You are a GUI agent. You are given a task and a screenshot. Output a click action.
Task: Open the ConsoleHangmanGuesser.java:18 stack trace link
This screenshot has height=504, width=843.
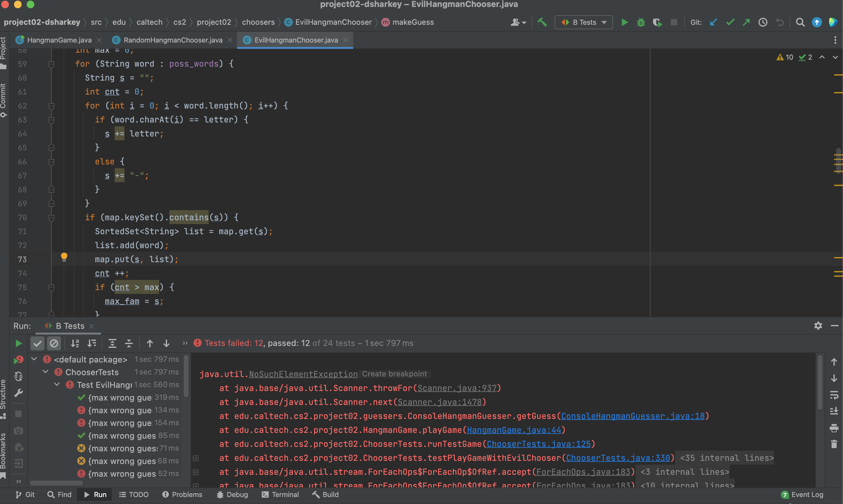tap(632, 416)
